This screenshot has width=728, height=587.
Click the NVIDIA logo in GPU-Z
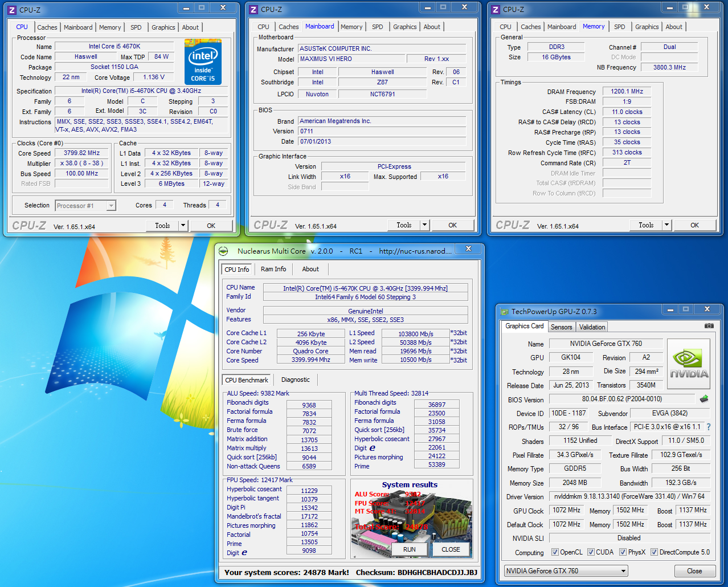689,364
